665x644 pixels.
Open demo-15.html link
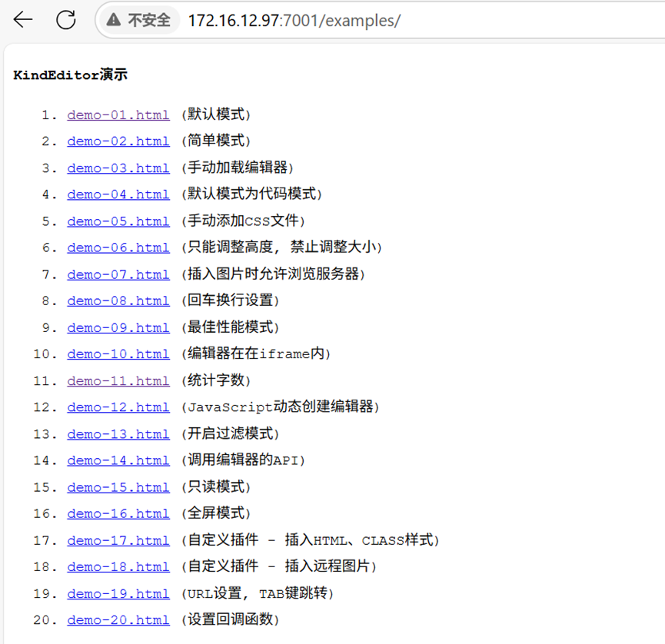tap(118, 487)
